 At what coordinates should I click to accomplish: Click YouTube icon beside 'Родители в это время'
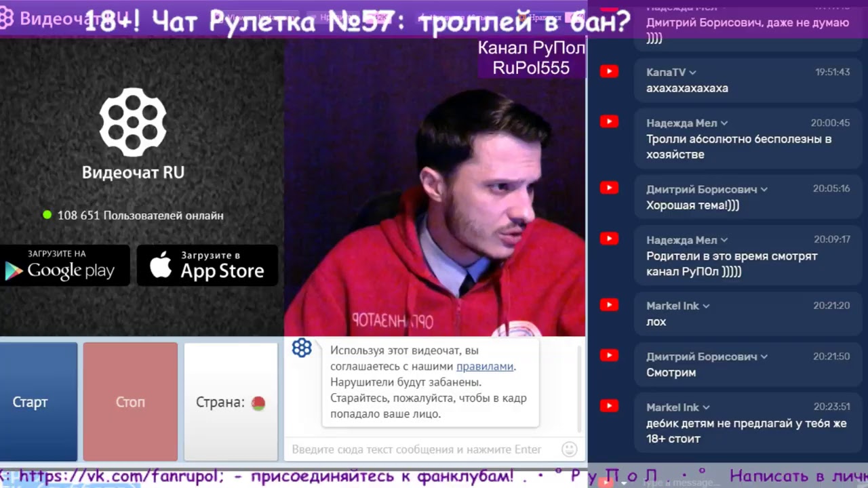point(609,239)
